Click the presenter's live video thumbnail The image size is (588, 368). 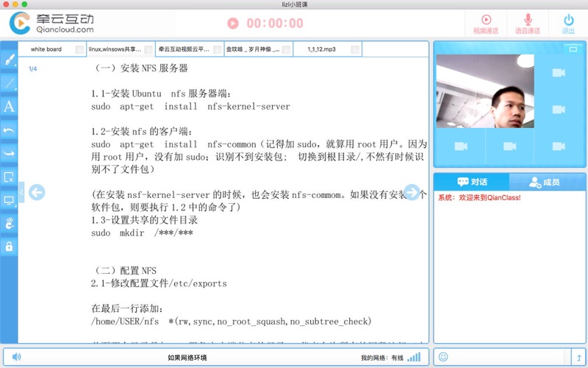(x=485, y=91)
